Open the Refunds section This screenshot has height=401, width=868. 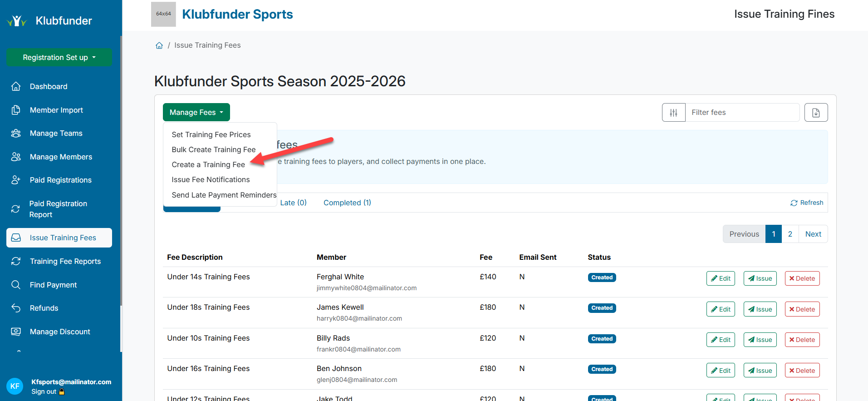coord(44,308)
